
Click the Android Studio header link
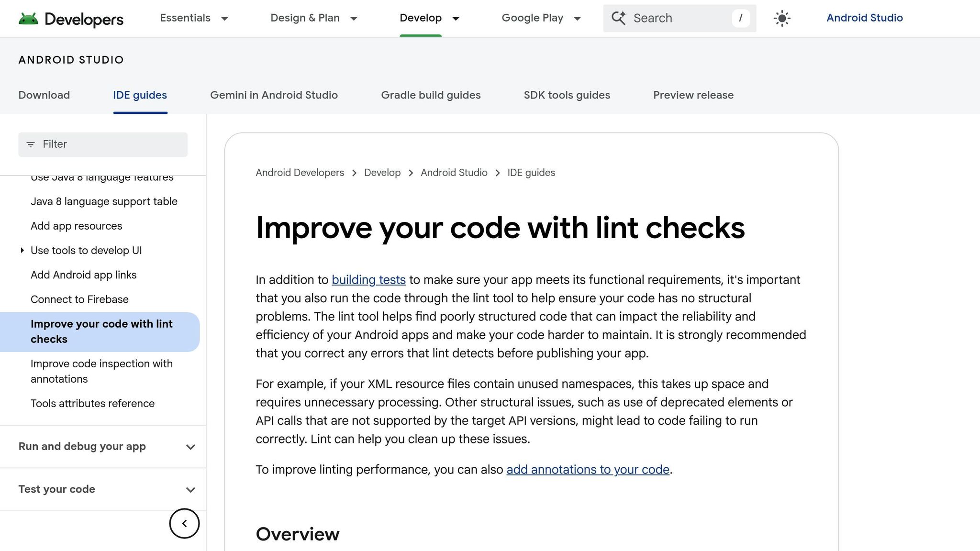[x=864, y=18]
